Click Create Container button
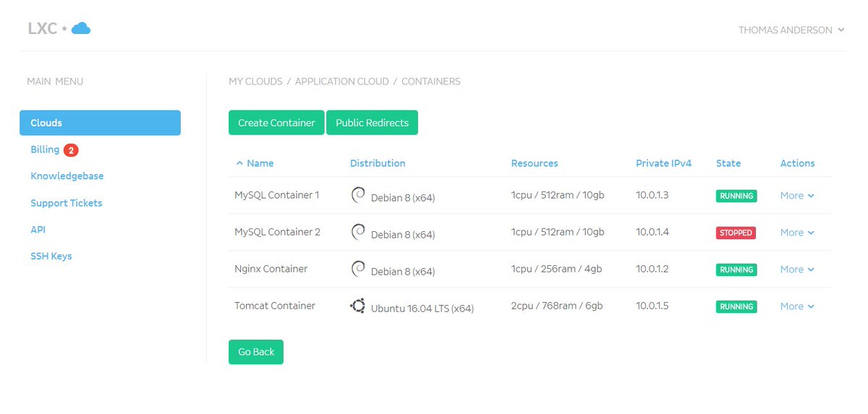The image size is (868, 414). (x=276, y=123)
